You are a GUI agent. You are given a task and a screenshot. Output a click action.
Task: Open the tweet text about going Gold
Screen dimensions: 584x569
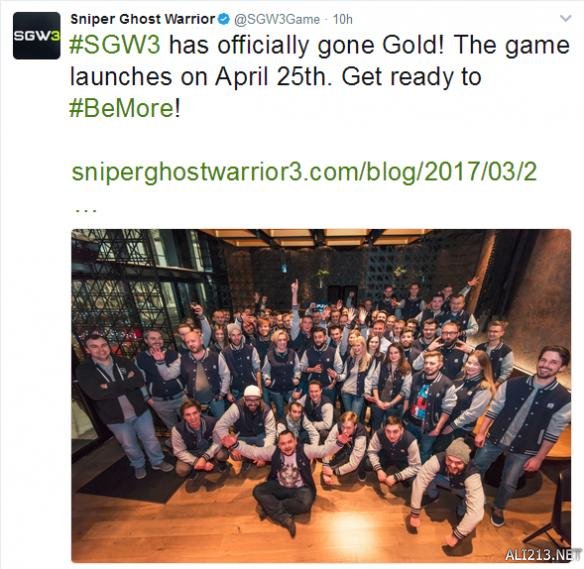pyautogui.click(x=320, y=77)
